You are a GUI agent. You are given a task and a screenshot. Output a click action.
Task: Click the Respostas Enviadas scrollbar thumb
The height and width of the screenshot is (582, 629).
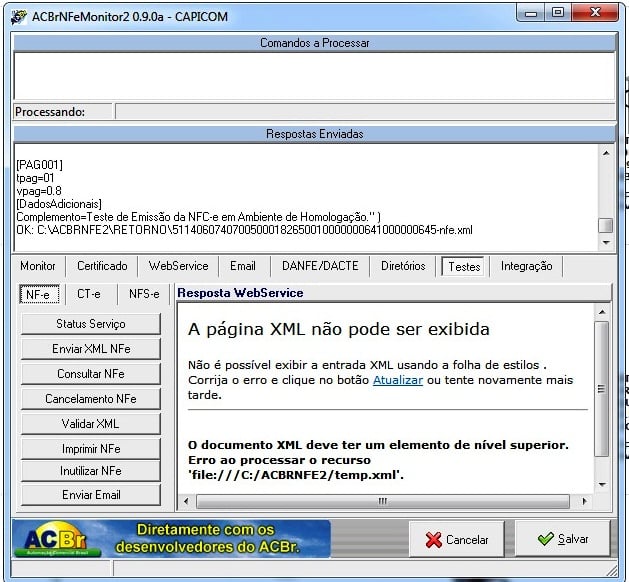[606, 225]
